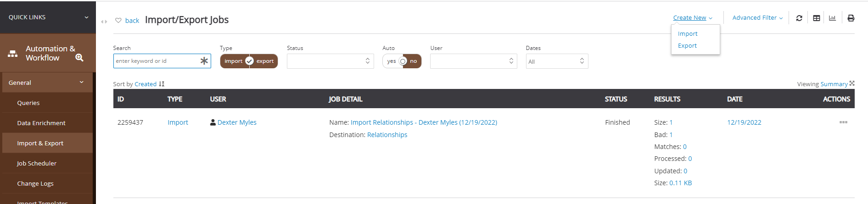Click the Processed 0 value link
Screen dimensions: 868x204
click(690, 159)
